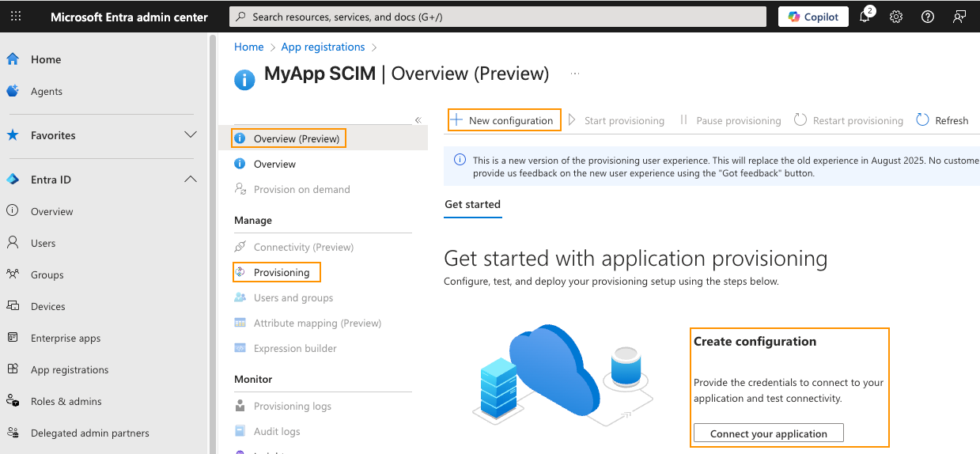The image size is (980, 454).
Task: Click the Home breadcrumb link
Action: pos(248,47)
